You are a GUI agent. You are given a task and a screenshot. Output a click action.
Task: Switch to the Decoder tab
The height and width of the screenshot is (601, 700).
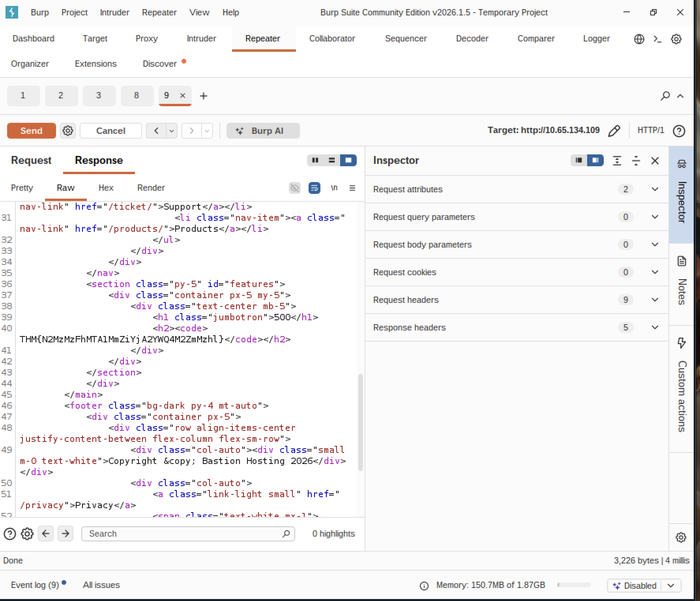(x=472, y=39)
